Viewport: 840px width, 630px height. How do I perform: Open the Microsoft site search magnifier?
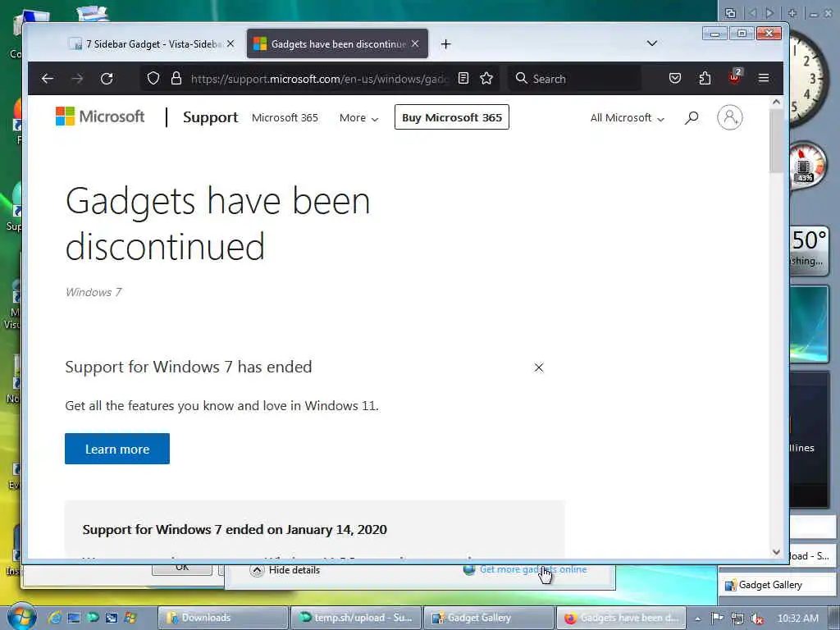click(692, 117)
